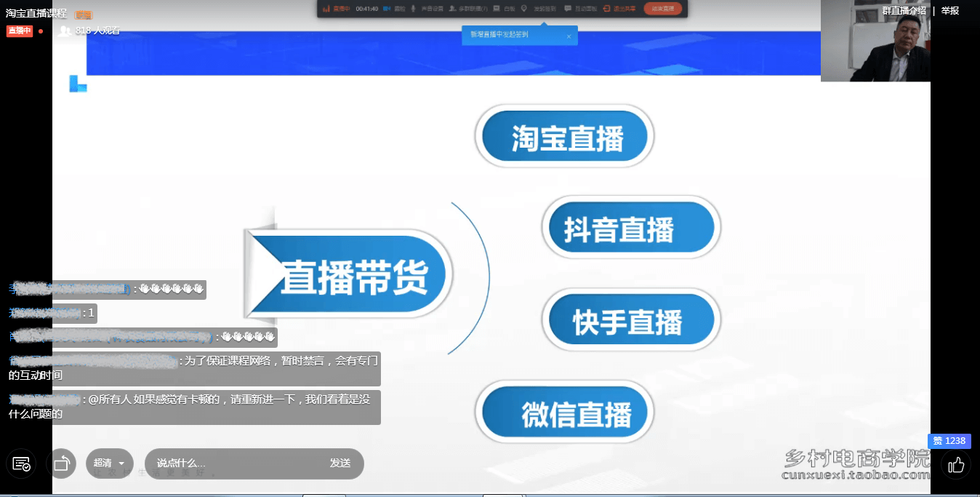Open the 超清 video quality dropdown
Screen dimensions: 980x497
110,464
